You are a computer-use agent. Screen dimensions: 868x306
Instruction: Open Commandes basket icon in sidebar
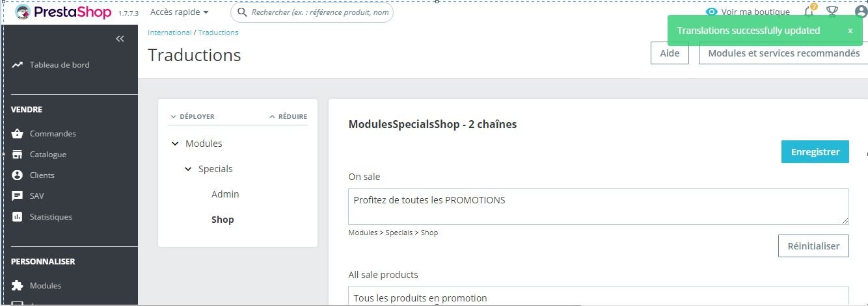coord(18,134)
